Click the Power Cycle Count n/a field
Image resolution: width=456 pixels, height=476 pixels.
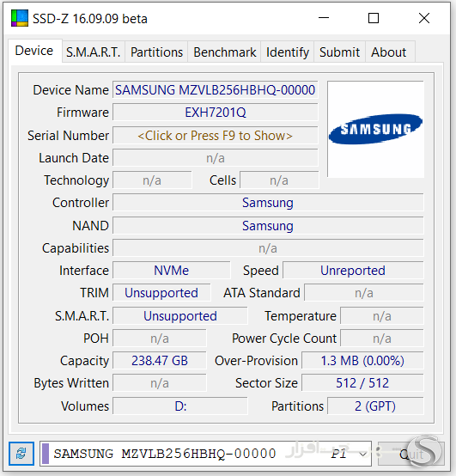382,339
